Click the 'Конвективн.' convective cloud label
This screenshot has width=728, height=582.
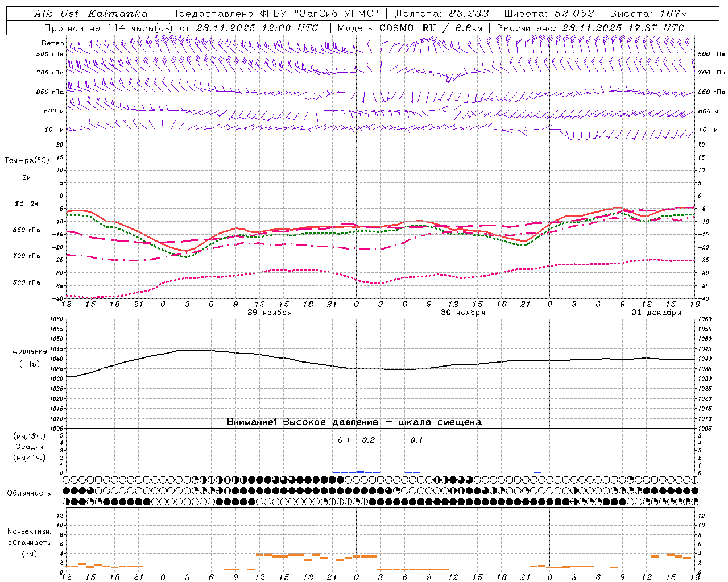(30, 531)
